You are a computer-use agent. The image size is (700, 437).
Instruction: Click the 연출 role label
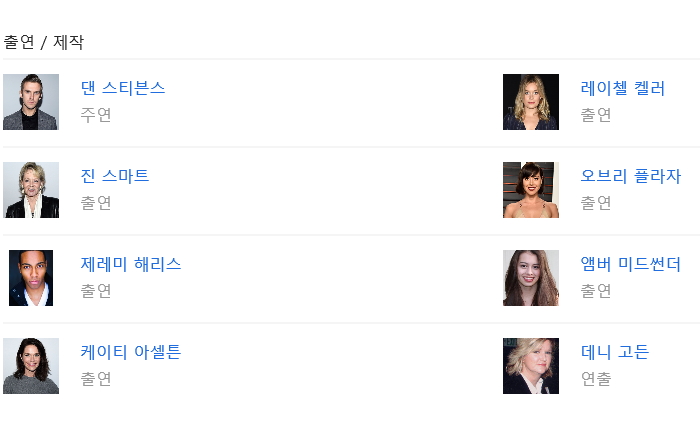click(596, 379)
